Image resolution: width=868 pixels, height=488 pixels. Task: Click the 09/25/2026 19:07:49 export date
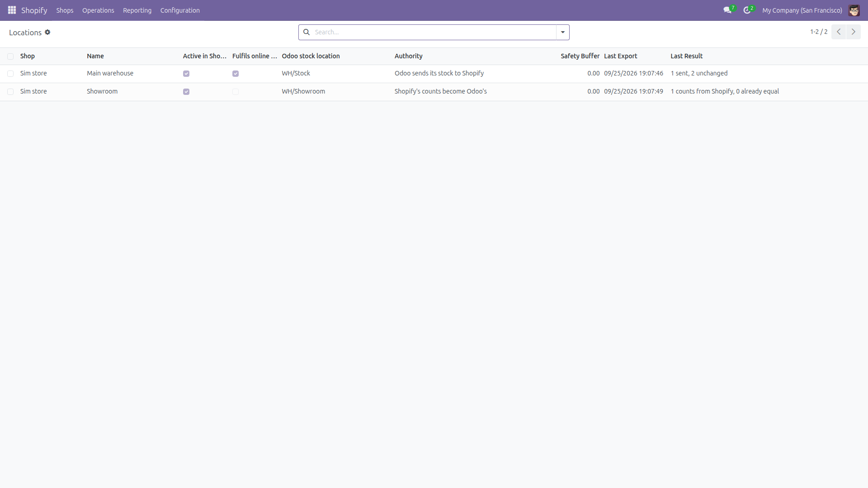point(633,91)
